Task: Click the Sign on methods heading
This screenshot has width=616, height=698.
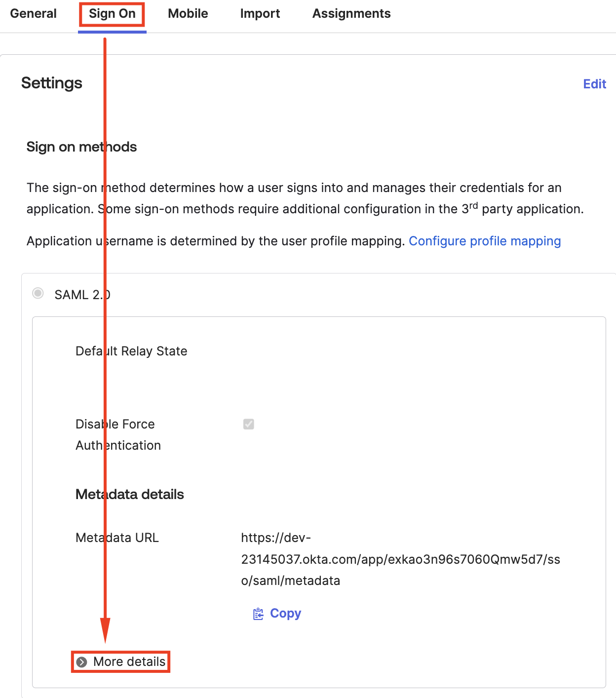Action: (81, 147)
